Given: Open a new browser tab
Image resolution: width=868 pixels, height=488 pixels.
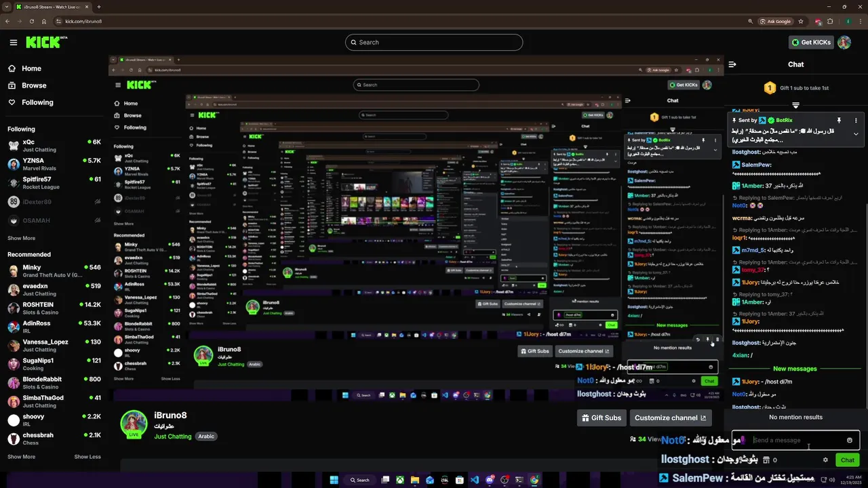Looking at the screenshot, I should [x=99, y=7].
